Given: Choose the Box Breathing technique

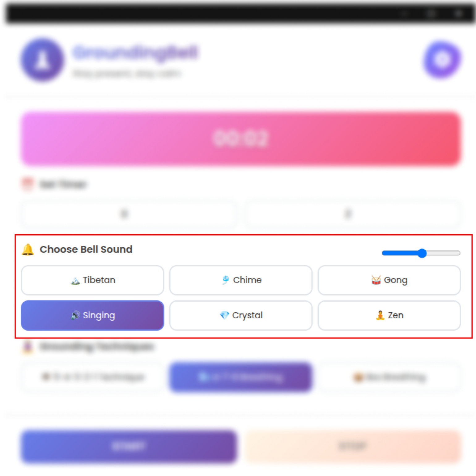Looking at the screenshot, I should click(389, 377).
